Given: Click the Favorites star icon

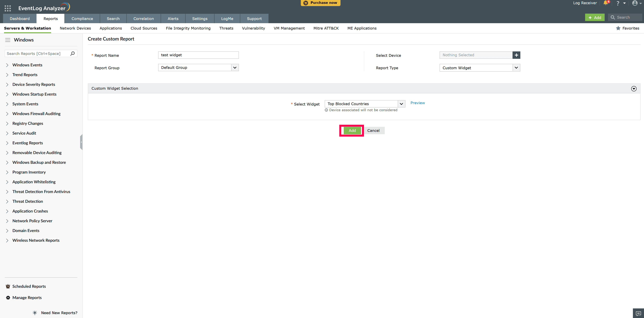Looking at the screenshot, I should tap(618, 28).
